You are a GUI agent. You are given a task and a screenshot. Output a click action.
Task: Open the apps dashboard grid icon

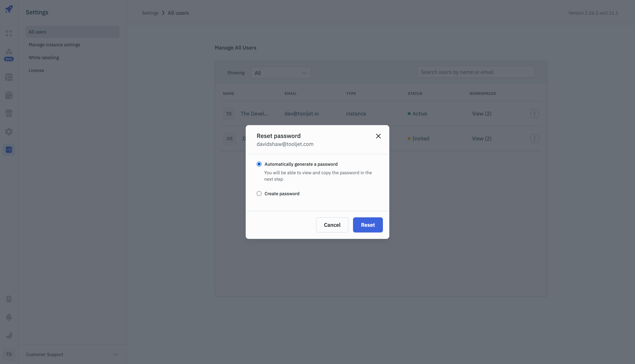click(9, 33)
